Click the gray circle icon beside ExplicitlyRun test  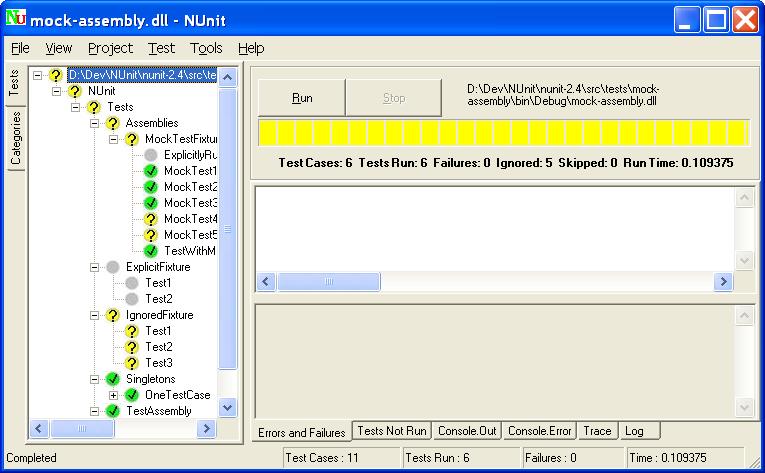[x=151, y=155]
